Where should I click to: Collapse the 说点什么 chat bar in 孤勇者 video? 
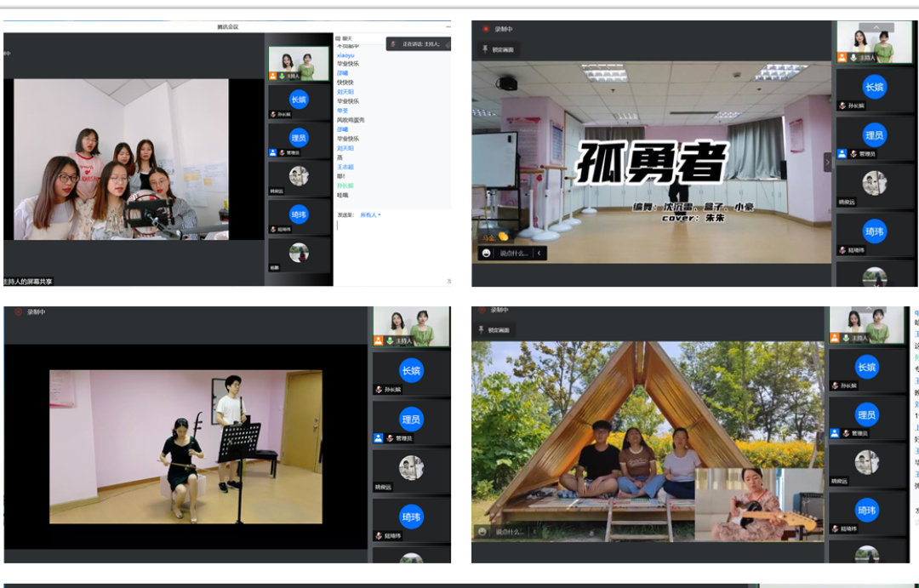pyautogui.click(x=539, y=253)
